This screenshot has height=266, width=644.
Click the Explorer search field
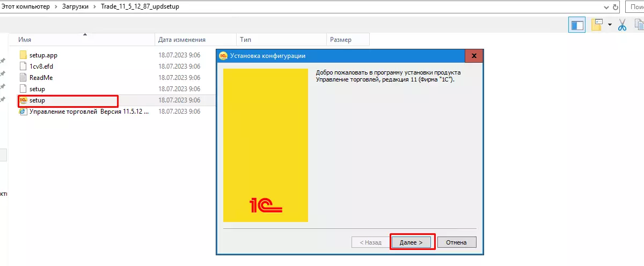click(634, 7)
